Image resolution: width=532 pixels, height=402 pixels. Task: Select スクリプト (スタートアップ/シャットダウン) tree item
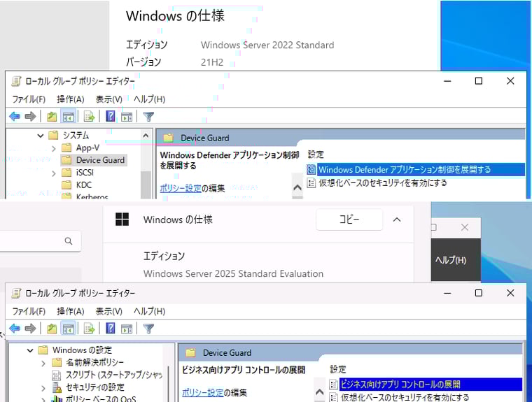click(107, 375)
